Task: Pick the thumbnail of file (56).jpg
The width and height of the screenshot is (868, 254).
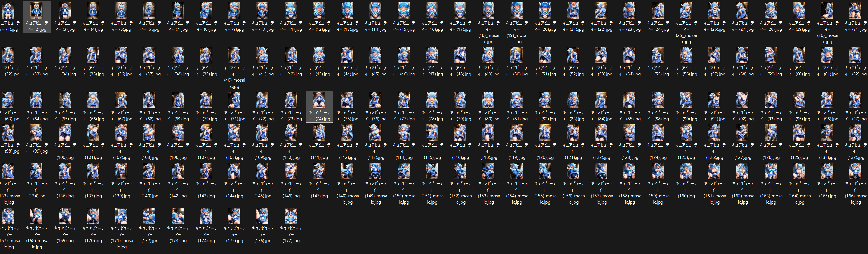Action: (686, 55)
